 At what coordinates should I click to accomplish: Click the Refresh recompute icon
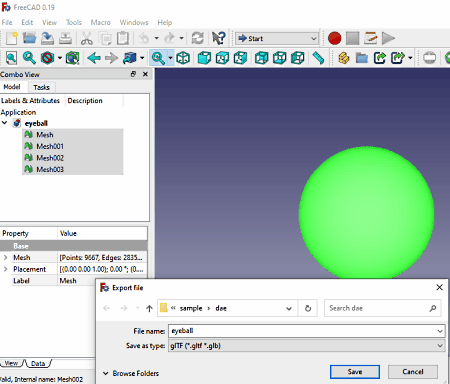click(x=198, y=38)
